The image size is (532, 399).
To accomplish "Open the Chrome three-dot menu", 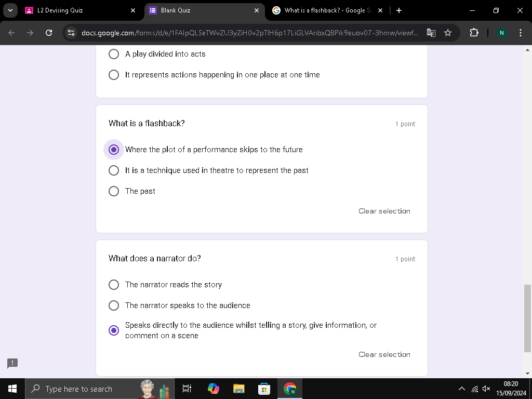I will (x=520, y=33).
